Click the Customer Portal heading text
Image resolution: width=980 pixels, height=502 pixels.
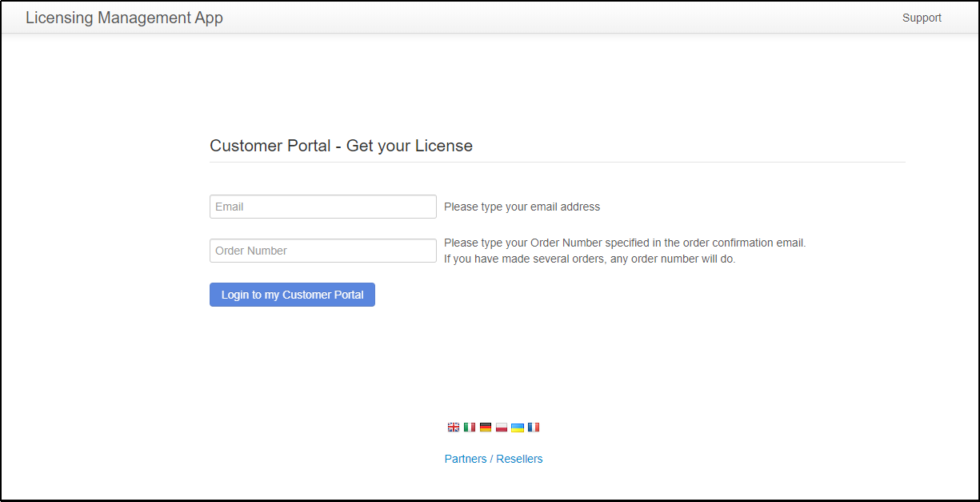coord(270,146)
